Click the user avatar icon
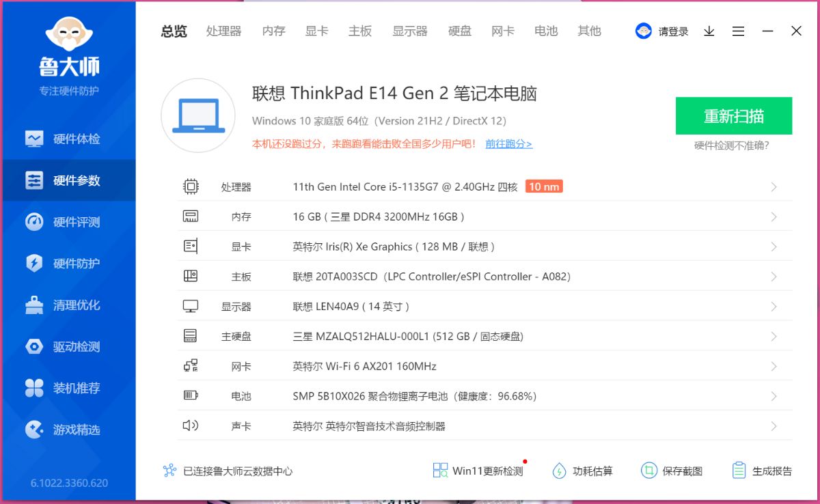This screenshot has height=504, width=820. (644, 31)
